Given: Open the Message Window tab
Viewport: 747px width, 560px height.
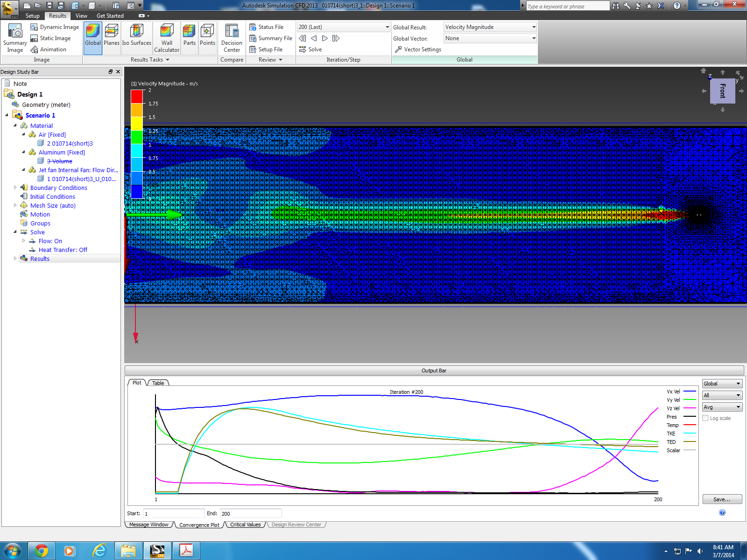Looking at the screenshot, I should point(149,525).
